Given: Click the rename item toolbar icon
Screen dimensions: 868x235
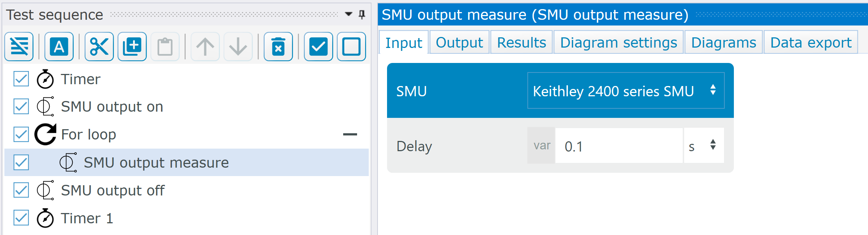Looking at the screenshot, I should (x=59, y=46).
